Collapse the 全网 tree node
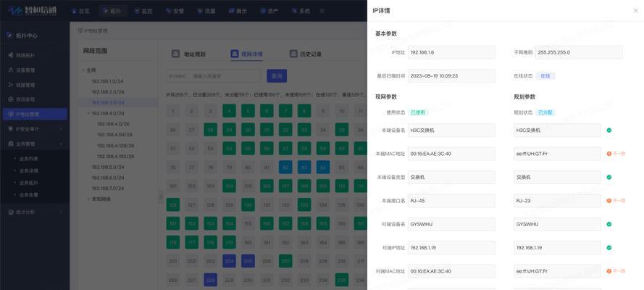Viewport: 644px width, 290px height. [x=83, y=70]
